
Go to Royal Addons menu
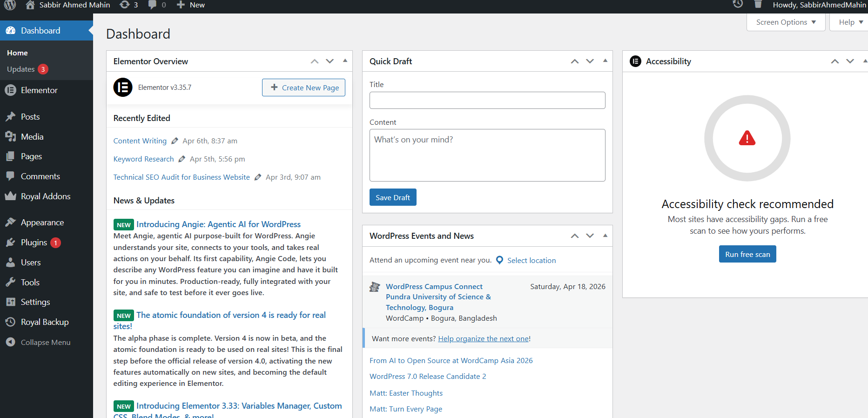(x=46, y=196)
